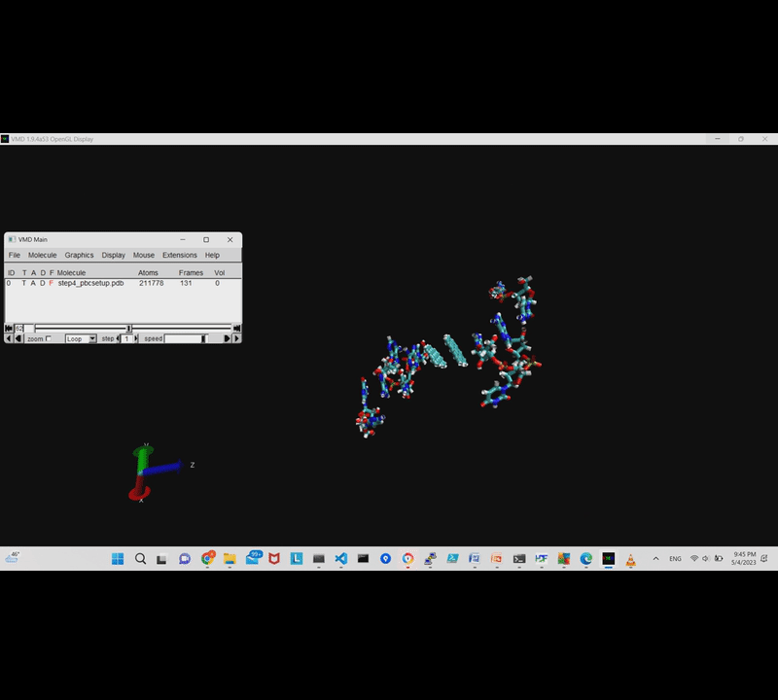Toggle the D display flag for the molecule
This screenshot has height=700, width=778.
click(43, 283)
